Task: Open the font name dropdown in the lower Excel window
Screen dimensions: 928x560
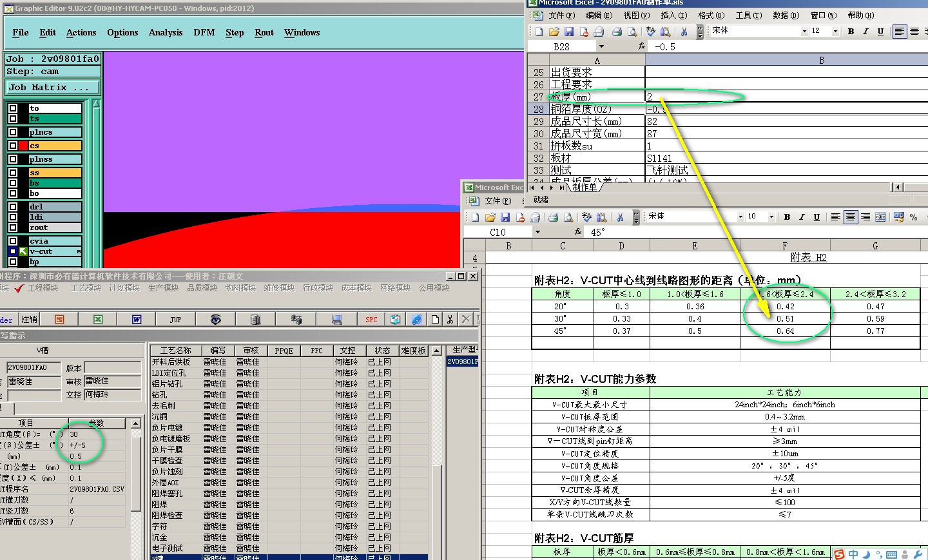Action: tap(740, 217)
